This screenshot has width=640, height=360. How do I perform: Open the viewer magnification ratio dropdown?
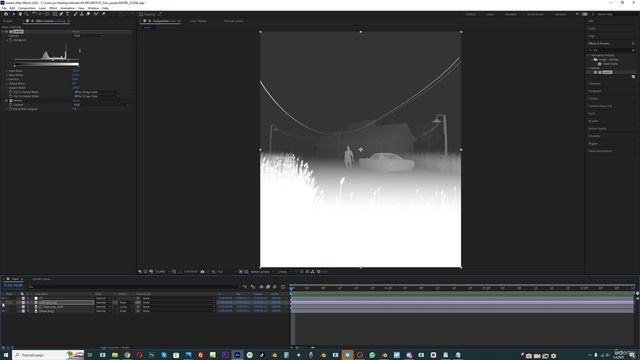(162, 271)
